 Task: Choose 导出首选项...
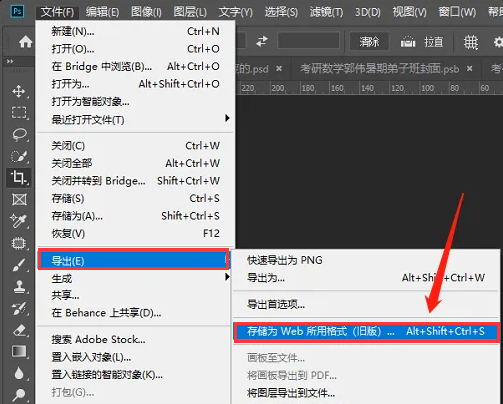(366, 304)
